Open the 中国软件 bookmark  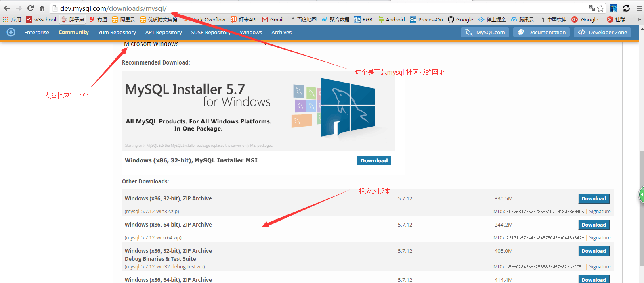coord(553,19)
